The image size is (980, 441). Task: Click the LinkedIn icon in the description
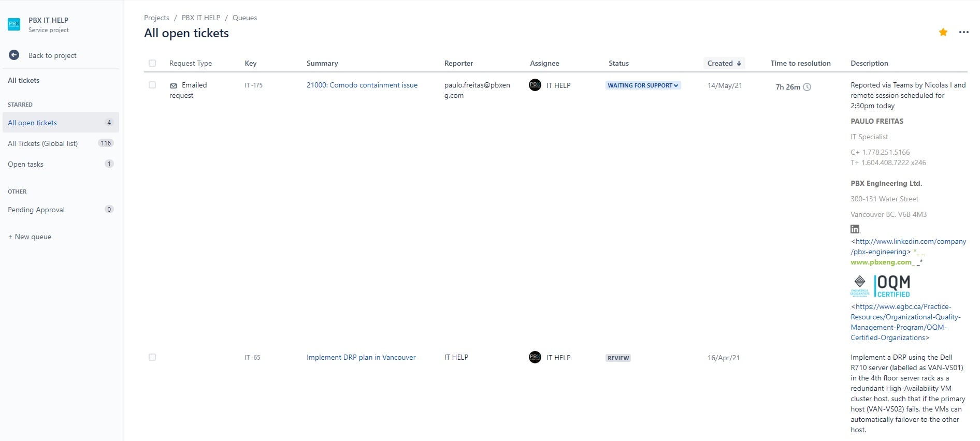(855, 229)
